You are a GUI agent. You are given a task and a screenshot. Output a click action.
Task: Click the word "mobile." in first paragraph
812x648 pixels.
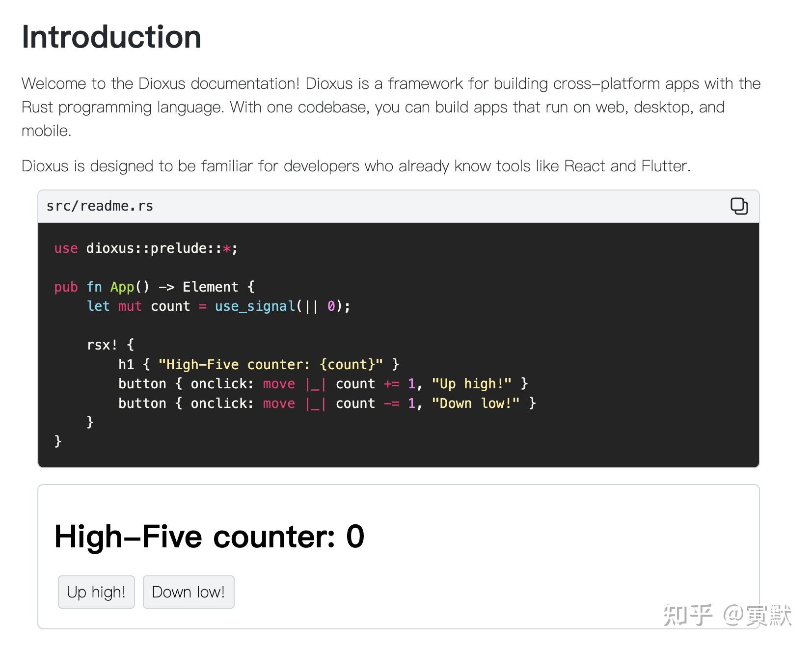click(x=47, y=131)
